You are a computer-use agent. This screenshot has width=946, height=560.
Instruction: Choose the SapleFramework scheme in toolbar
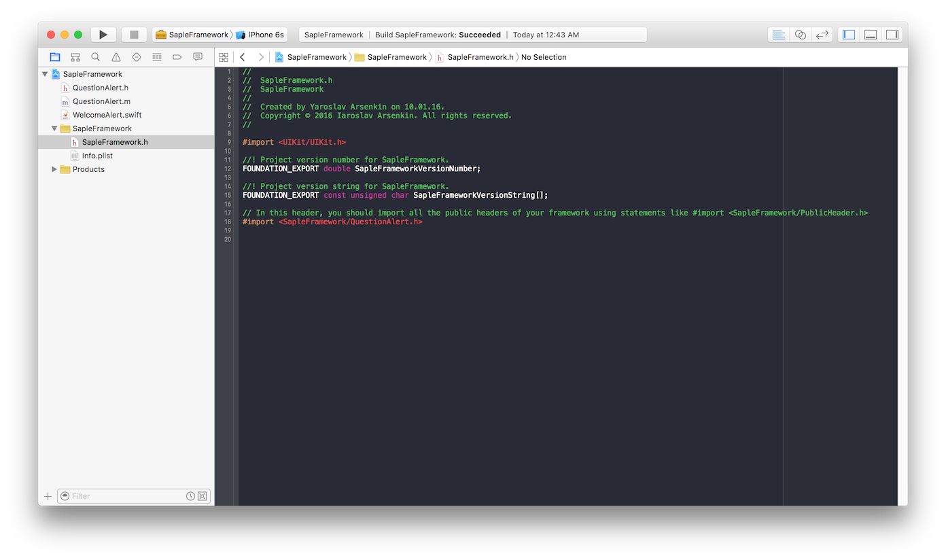click(192, 35)
